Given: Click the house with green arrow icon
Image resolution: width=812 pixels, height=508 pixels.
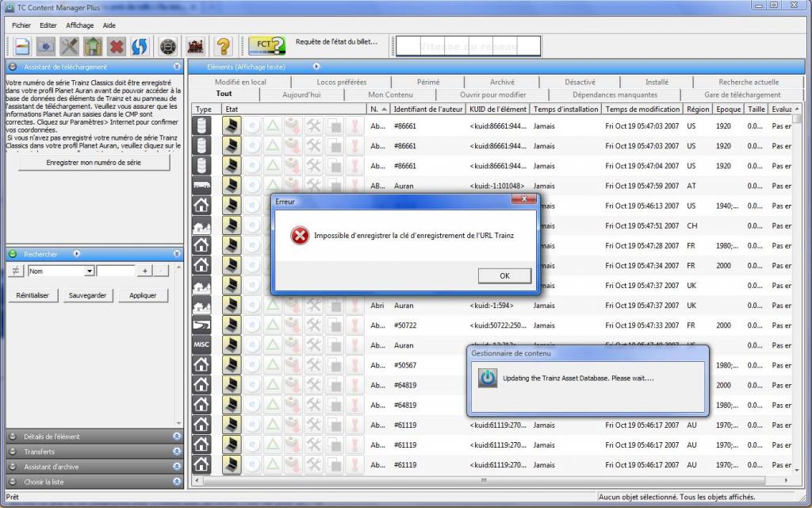Looking at the screenshot, I should tap(93, 47).
